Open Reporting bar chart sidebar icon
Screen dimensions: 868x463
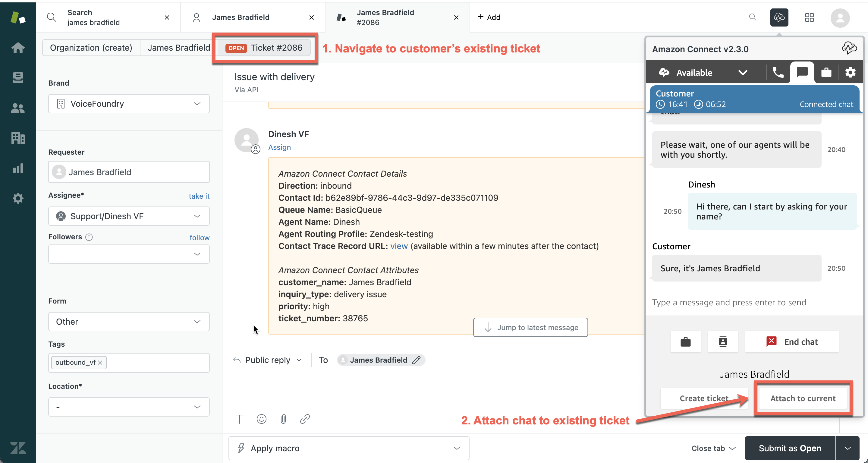pos(18,168)
